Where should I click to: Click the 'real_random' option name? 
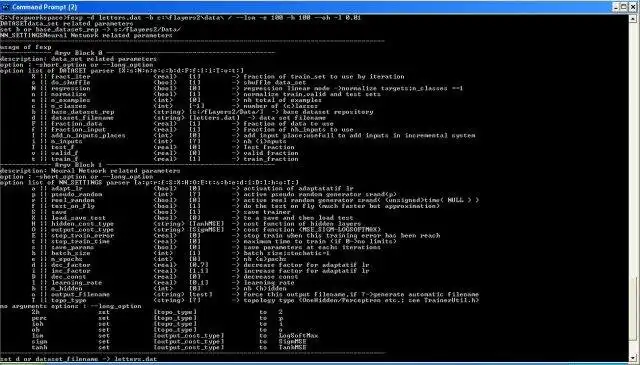(73, 200)
